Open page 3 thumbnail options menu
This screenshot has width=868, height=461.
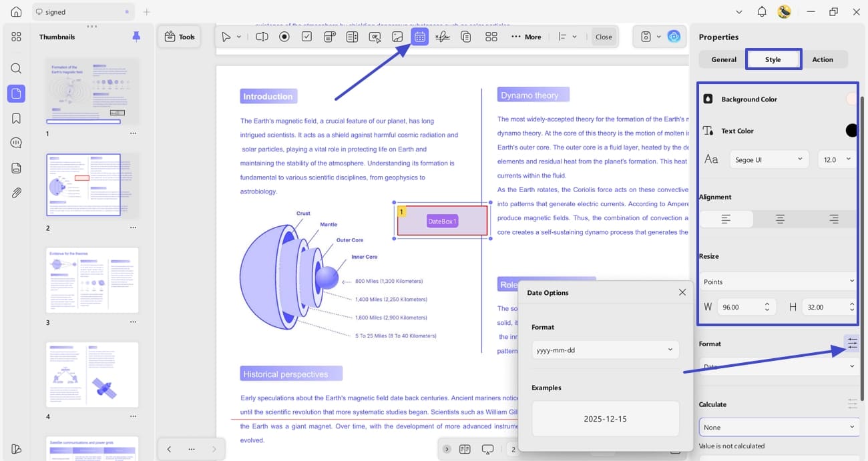(x=133, y=323)
